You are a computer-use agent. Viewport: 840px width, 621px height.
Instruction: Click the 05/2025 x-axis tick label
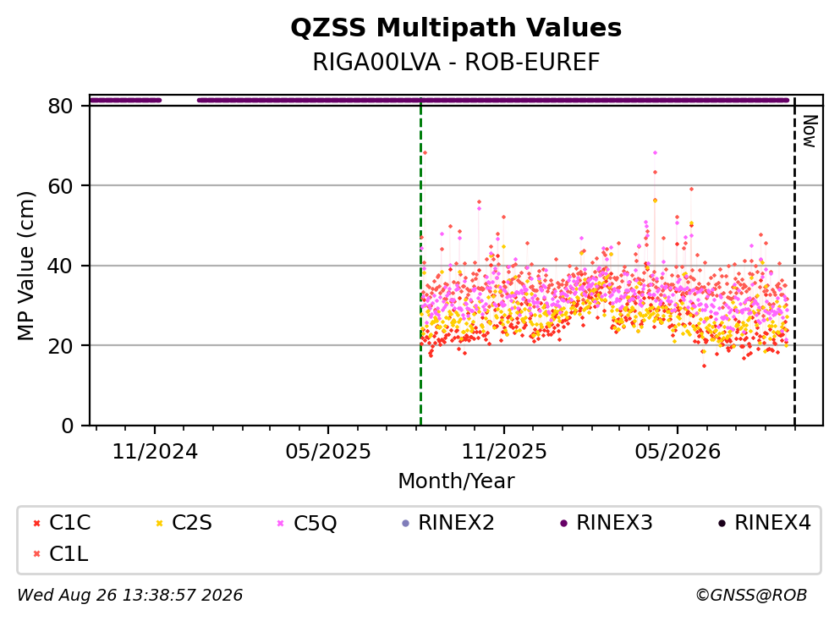click(328, 452)
